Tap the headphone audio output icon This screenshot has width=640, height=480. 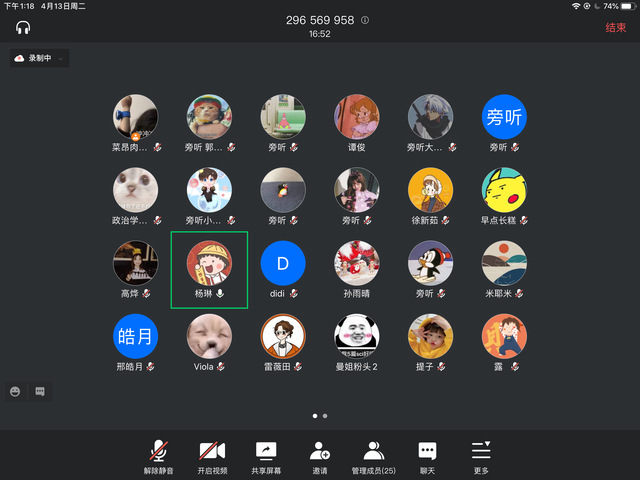[24, 27]
